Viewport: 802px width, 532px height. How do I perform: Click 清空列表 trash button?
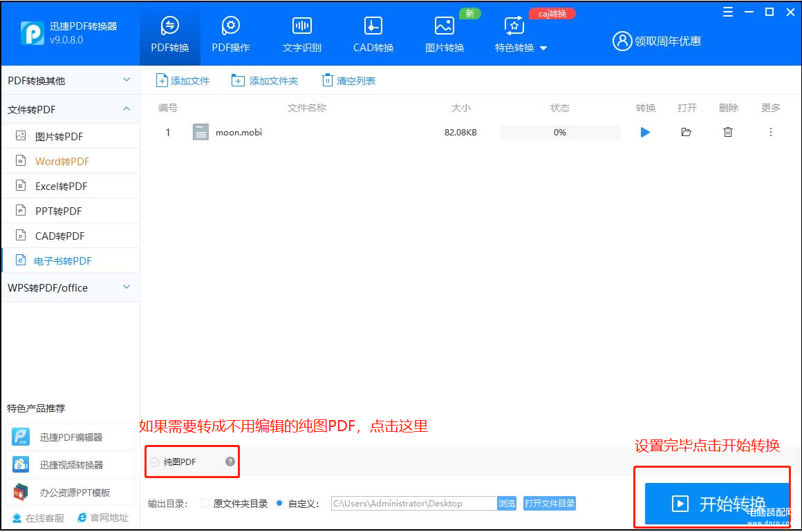tap(348, 81)
